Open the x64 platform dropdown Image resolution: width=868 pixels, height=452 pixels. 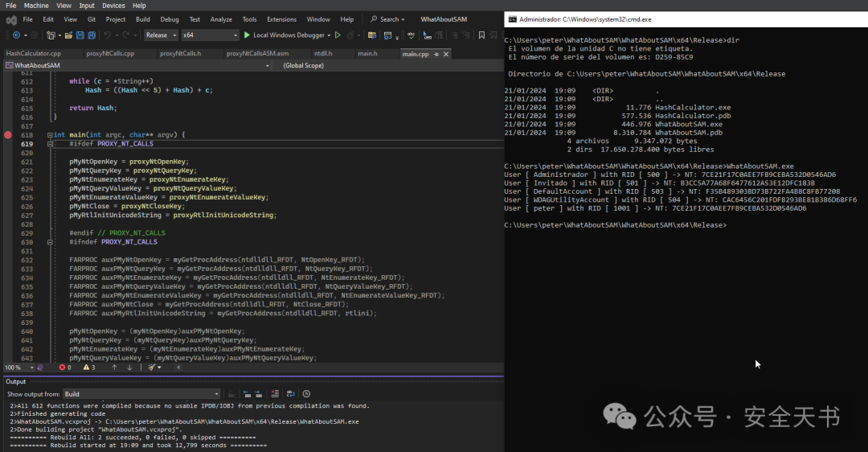tap(210, 35)
